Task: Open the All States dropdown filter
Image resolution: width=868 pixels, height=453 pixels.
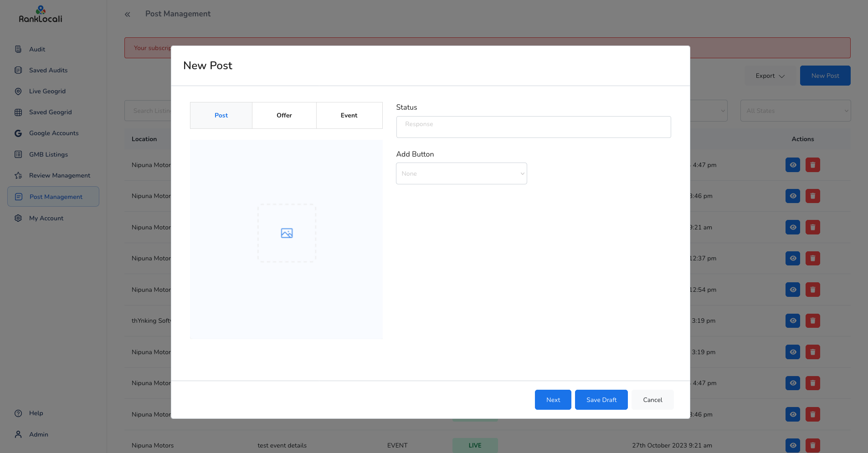Action: click(x=795, y=111)
